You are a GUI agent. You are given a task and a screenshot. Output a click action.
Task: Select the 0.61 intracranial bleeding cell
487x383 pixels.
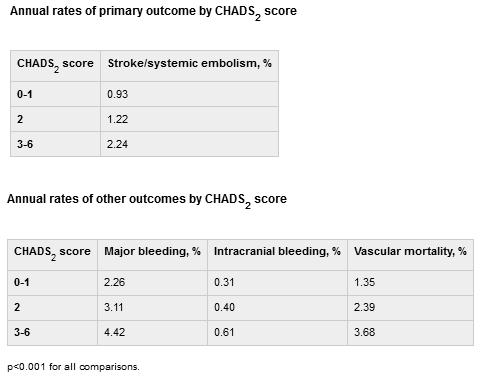[x=277, y=332]
